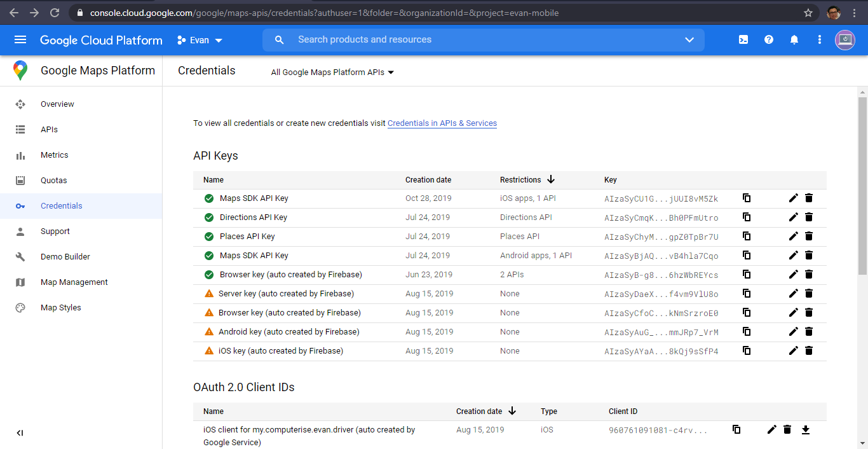Download the iOS client OAuth credentials
Image resolution: width=868 pixels, height=449 pixels.
pyautogui.click(x=806, y=430)
